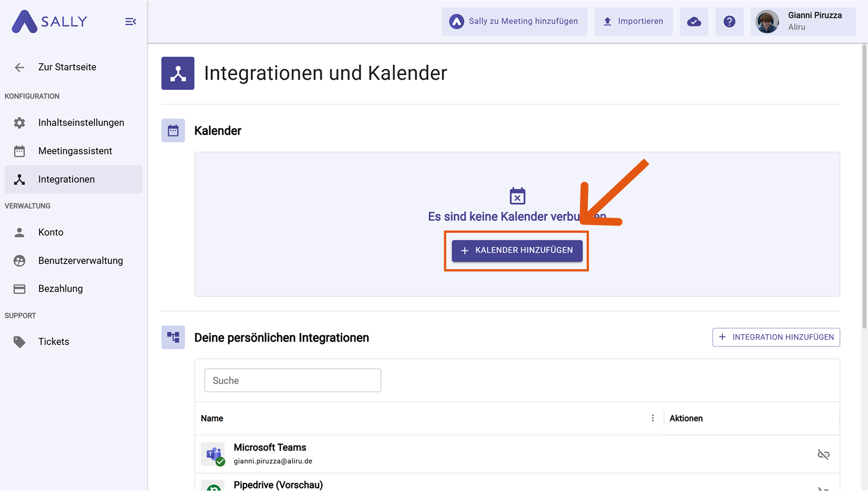The image size is (868, 491).
Task: Open support Tickets
Action: [x=53, y=342]
